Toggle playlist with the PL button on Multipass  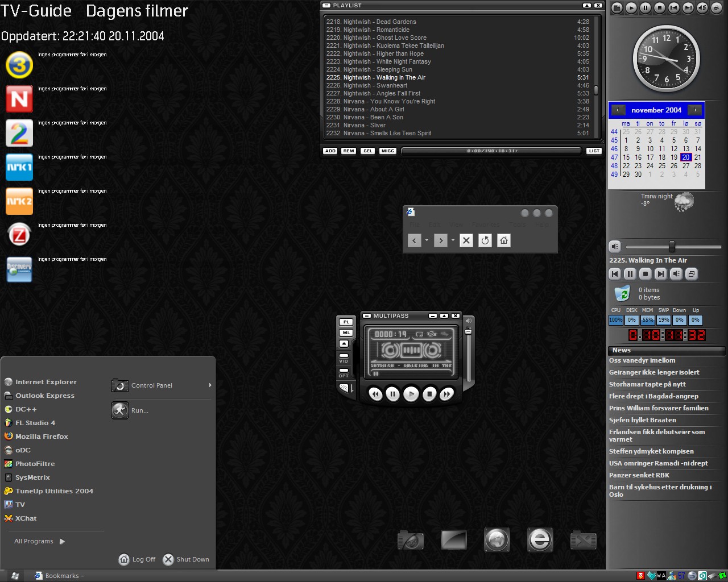[346, 322]
